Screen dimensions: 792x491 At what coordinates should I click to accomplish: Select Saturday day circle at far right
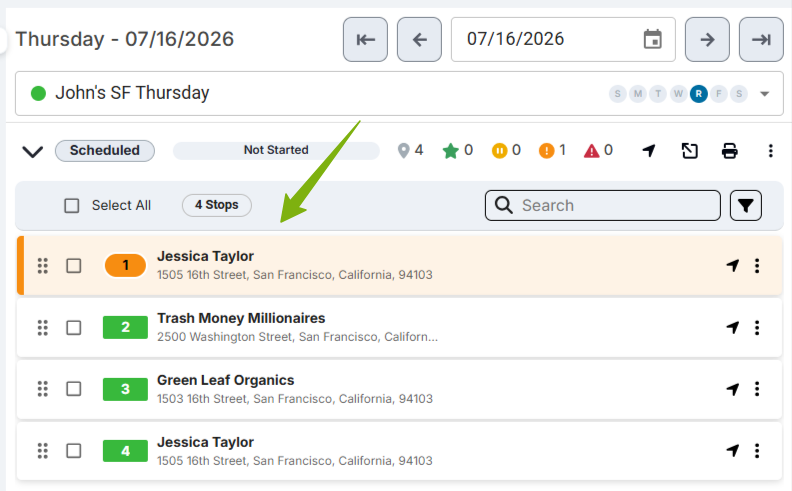(739, 93)
